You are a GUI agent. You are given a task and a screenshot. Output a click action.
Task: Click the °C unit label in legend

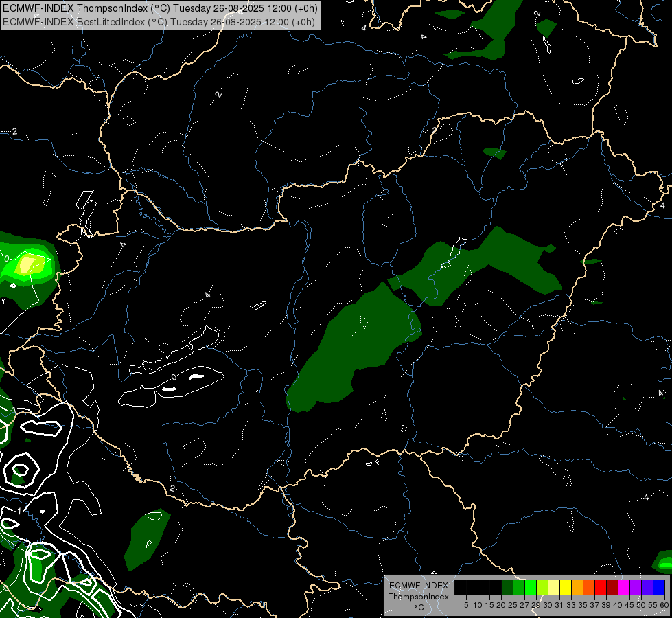(x=419, y=608)
